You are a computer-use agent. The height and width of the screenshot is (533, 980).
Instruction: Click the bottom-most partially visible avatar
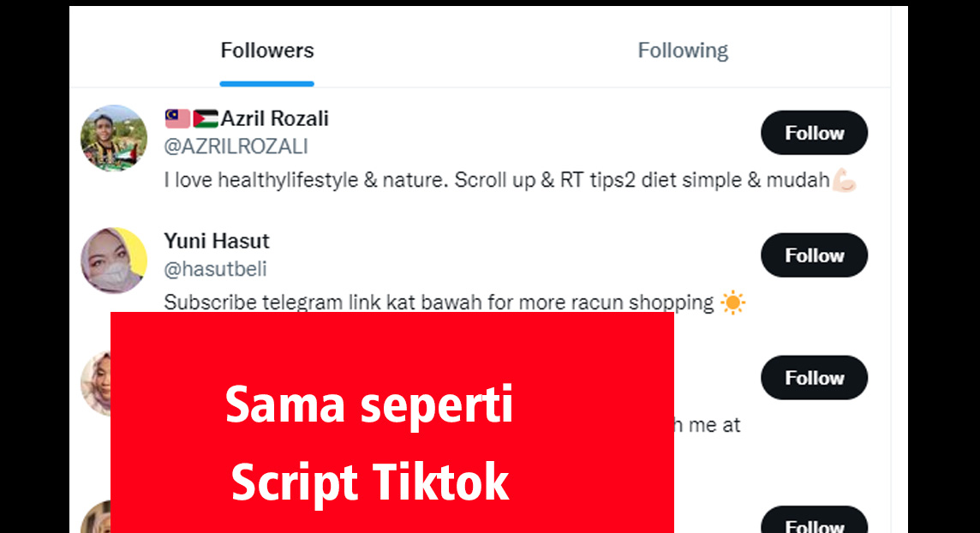96,517
